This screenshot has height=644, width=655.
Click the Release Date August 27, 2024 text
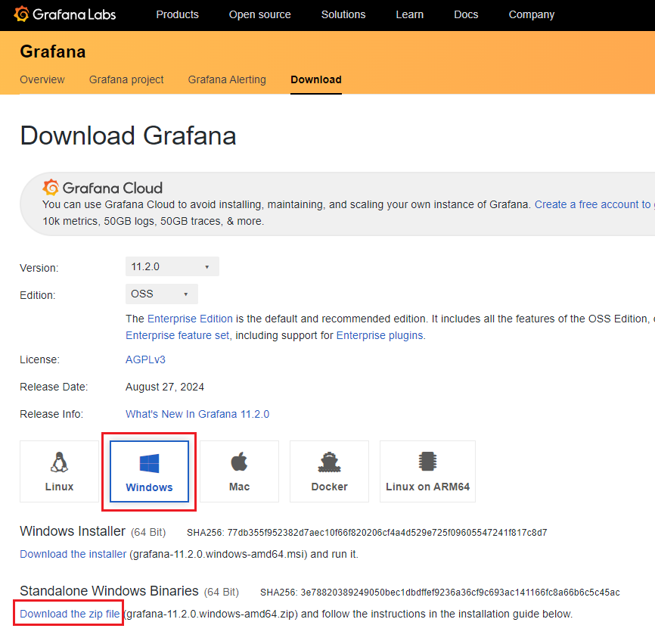[165, 387]
